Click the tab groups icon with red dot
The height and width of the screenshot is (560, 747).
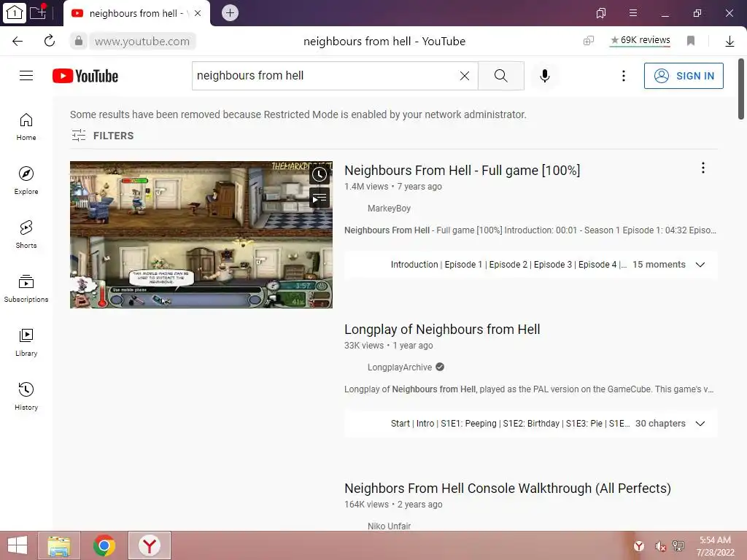pos(38,12)
